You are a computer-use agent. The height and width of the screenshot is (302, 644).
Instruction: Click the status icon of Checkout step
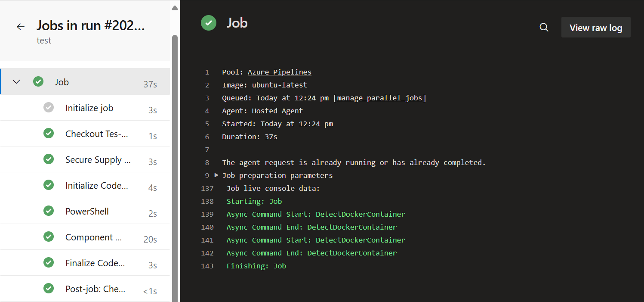[49, 134]
